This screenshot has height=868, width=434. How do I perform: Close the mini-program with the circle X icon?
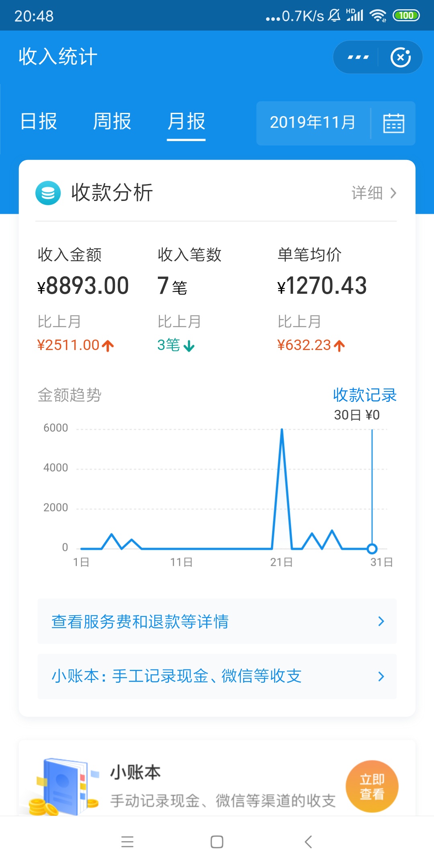(x=401, y=57)
